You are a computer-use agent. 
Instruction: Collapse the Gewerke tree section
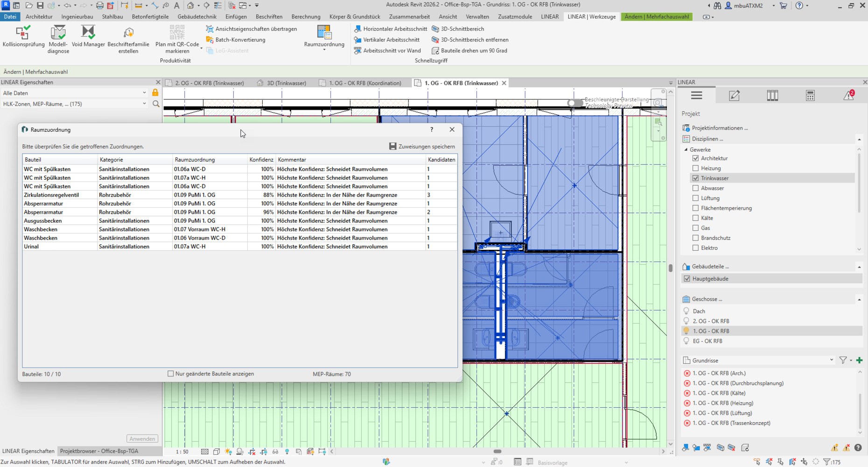click(x=686, y=149)
